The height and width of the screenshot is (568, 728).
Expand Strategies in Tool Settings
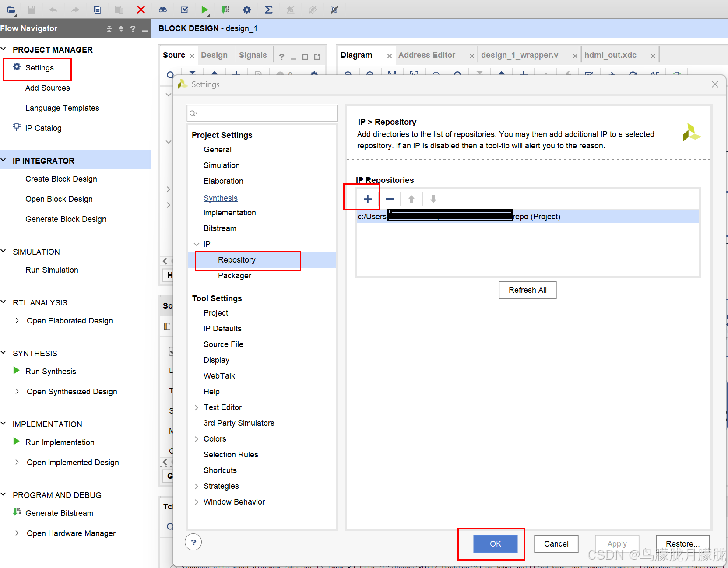pyautogui.click(x=197, y=486)
